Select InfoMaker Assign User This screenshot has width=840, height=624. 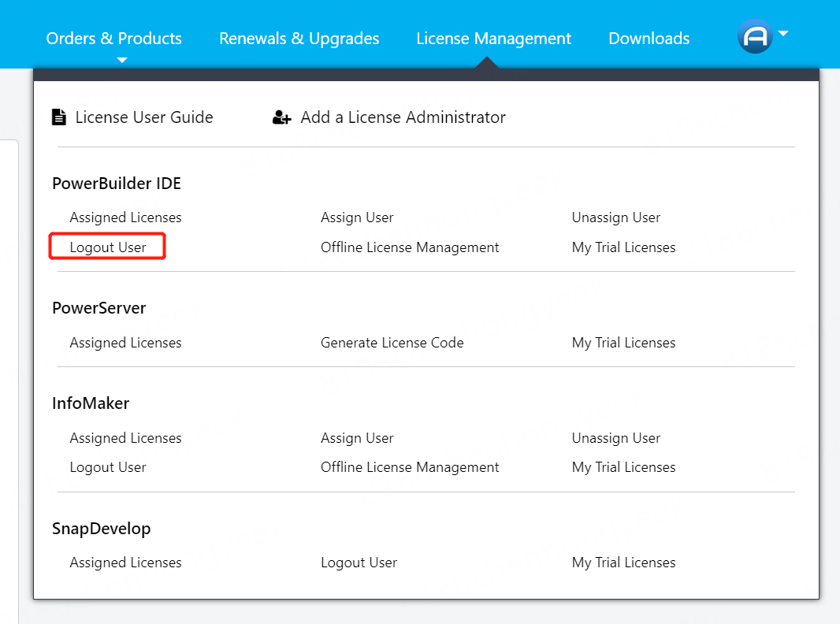point(357,438)
